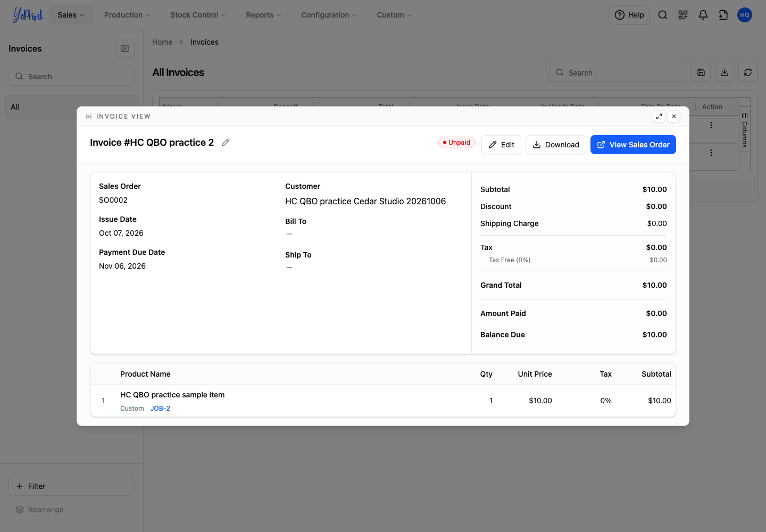Click the Rearrange button
This screenshot has height=532, width=766.
coord(71,510)
